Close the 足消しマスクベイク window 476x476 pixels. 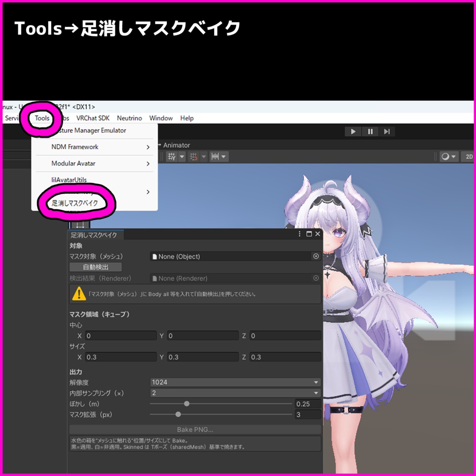tap(317, 234)
